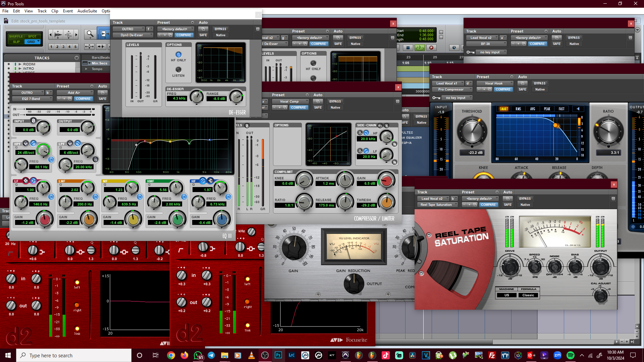Open Spotify from the taskbar

click(x=570, y=355)
